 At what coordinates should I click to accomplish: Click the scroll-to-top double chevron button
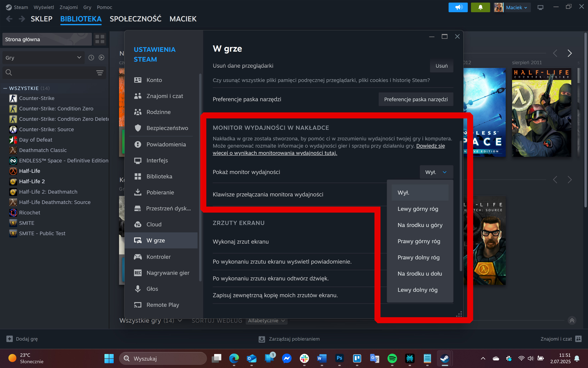(x=572, y=320)
